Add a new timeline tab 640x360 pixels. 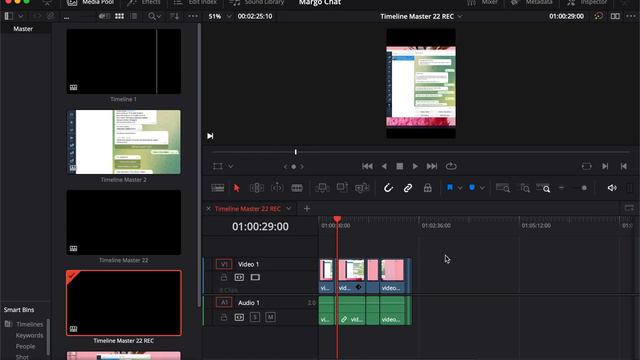tap(307, 209)
